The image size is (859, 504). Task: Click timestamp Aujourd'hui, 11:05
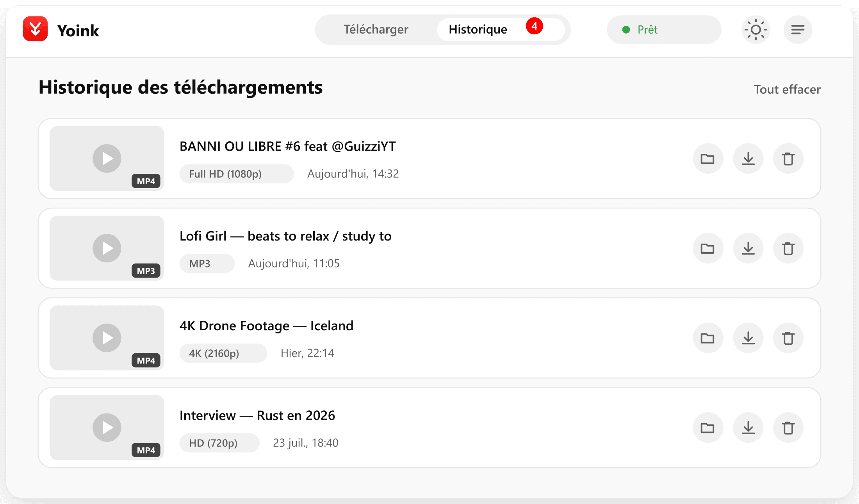tap(294, 264)
